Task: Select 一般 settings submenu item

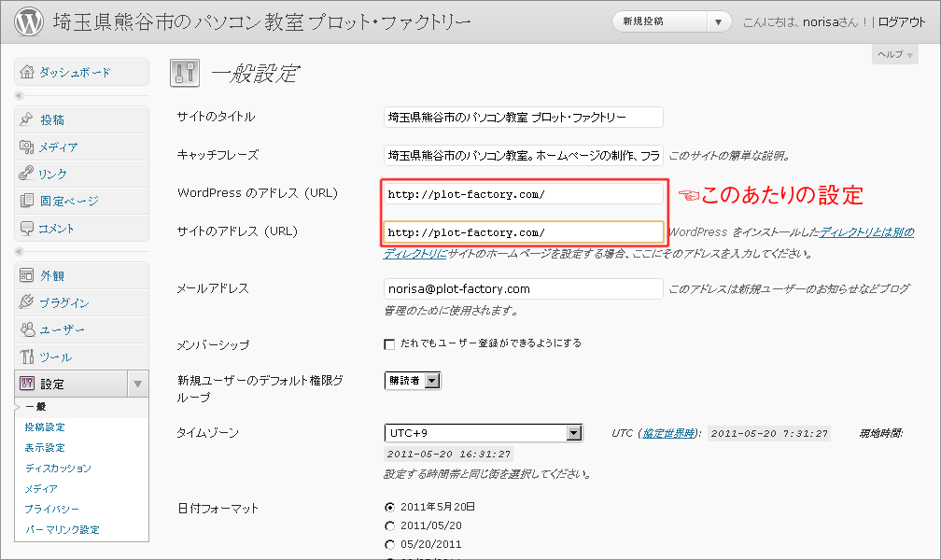Action: pos(36,406)
